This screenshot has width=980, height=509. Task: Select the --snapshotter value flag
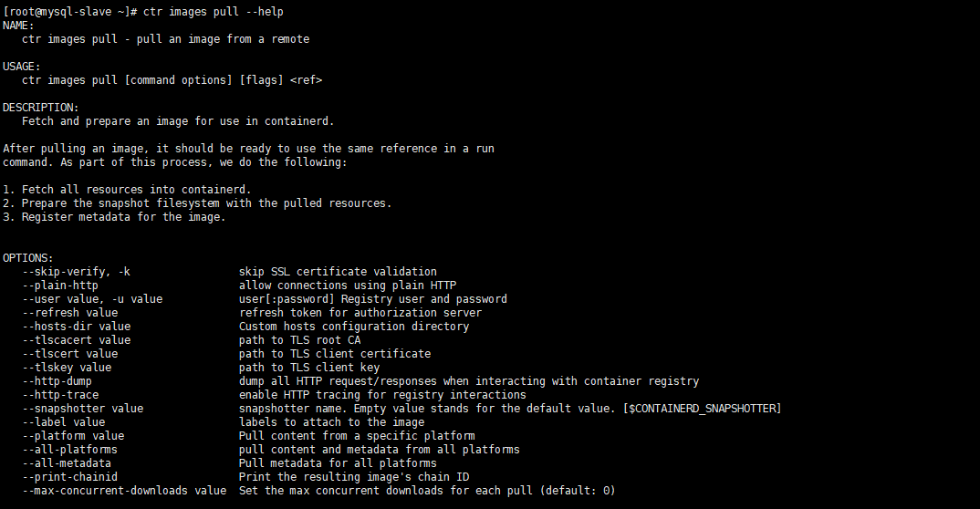coord(82,409)
